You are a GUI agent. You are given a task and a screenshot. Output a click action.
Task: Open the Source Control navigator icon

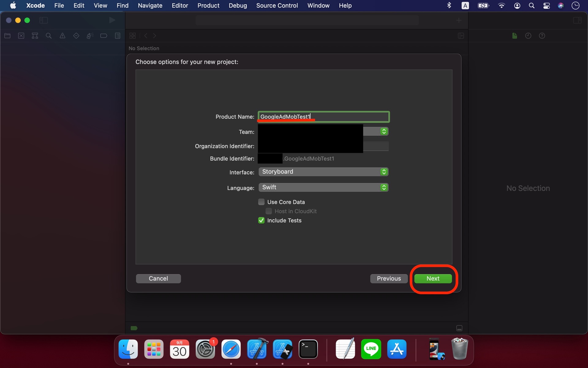tap(21, 36)
